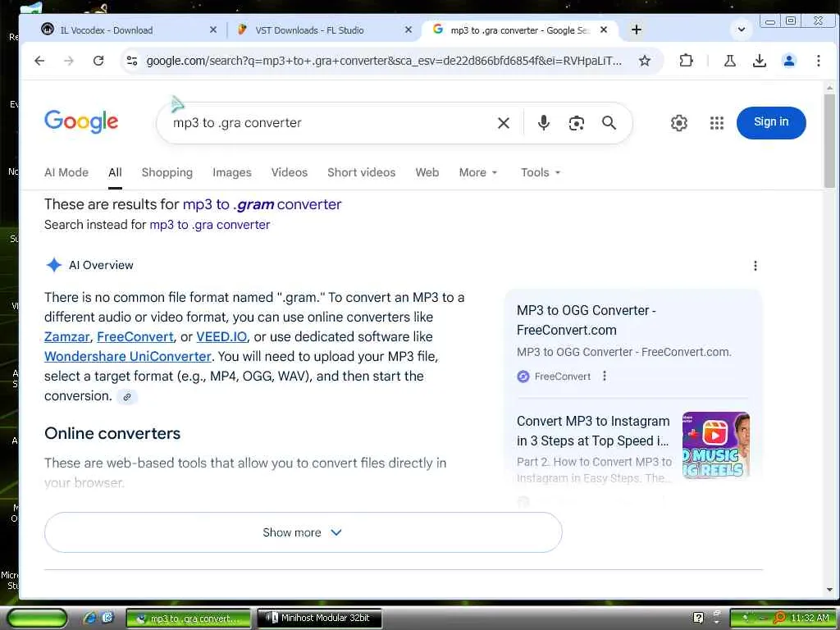840x630 pixels.
Task: Click the forward navigation arrow
Action: [69, 61]
